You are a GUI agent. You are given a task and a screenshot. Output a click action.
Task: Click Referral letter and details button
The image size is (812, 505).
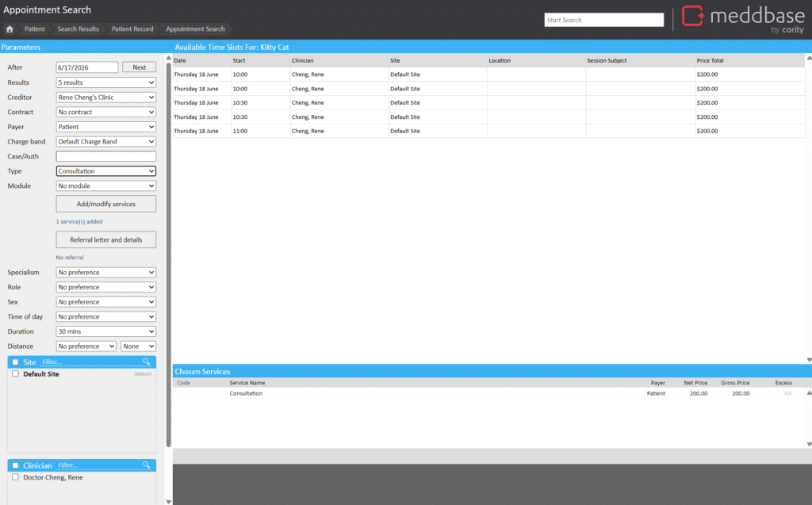(105, 239)
